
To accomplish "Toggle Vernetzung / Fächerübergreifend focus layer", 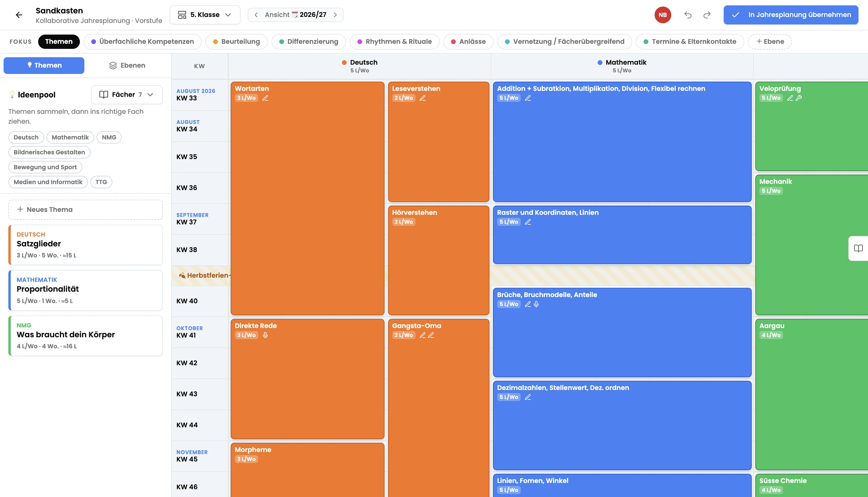I will [565, 42].
